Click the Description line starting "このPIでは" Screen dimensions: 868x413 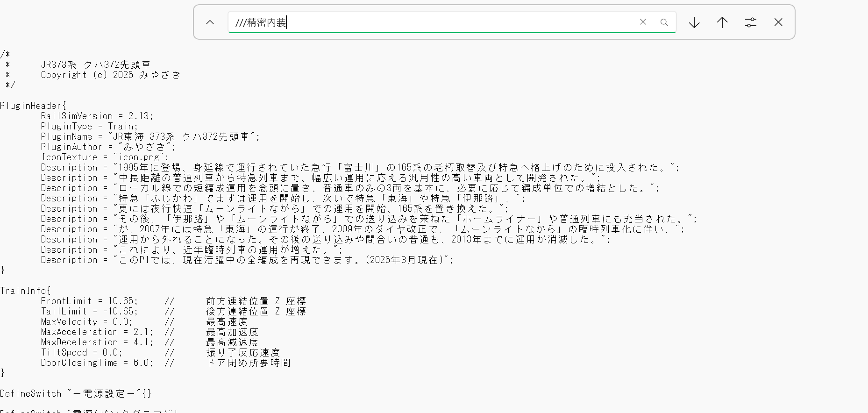pos(247,260)
